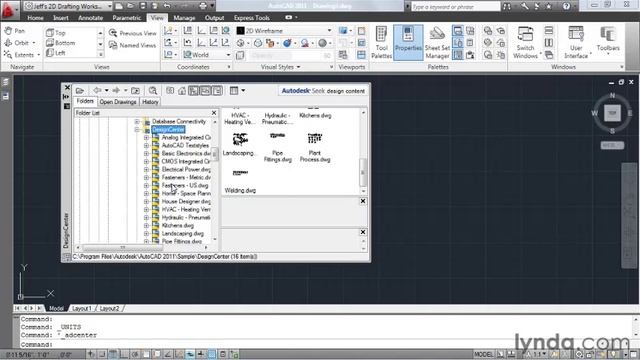Screen dimensions: 640x360
Task: Switch to History tab in DesignCenter
Action: pyautogui.click(x=150, y=102)
